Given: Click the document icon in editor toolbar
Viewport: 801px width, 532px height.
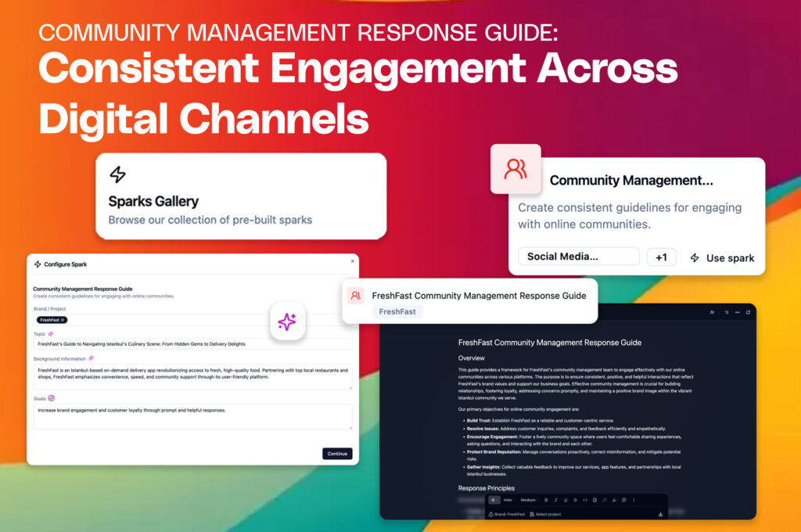Looking at the screenshot, I should tap(594, 500).
